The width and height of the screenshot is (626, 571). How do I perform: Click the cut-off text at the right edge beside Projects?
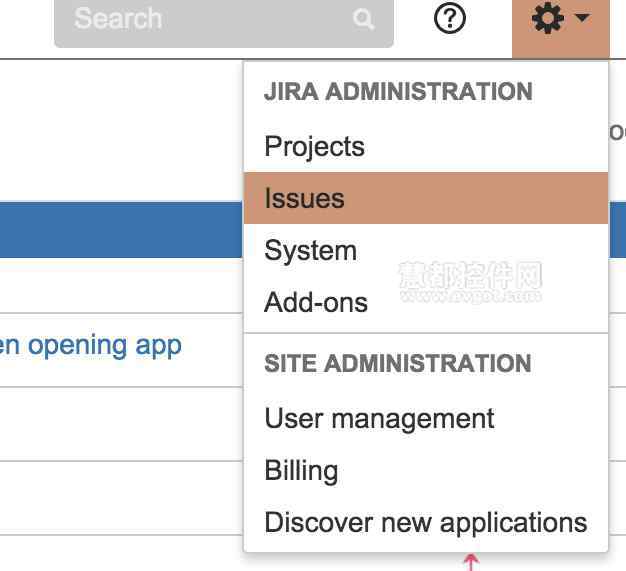pyautogui.click(x=618, y=133)
